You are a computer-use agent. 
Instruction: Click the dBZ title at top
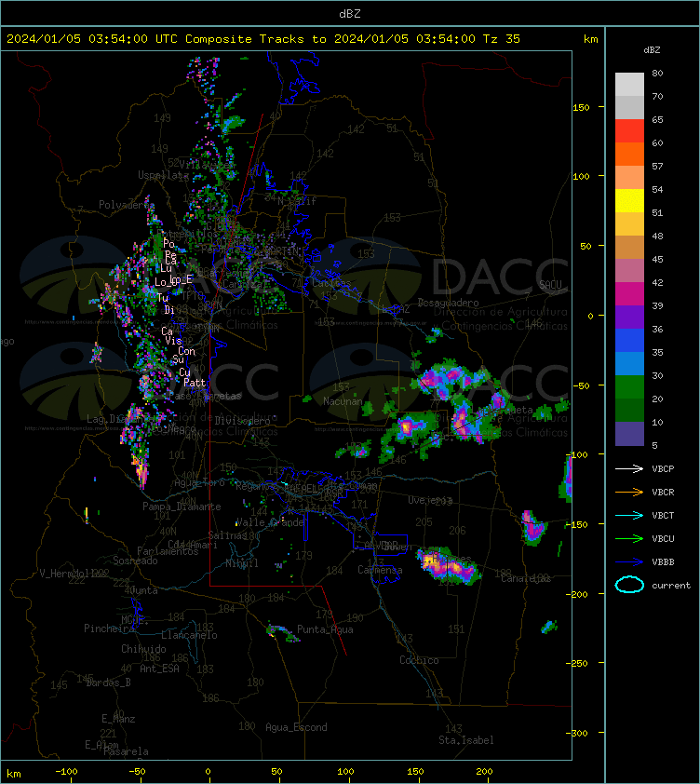[349, 14]
